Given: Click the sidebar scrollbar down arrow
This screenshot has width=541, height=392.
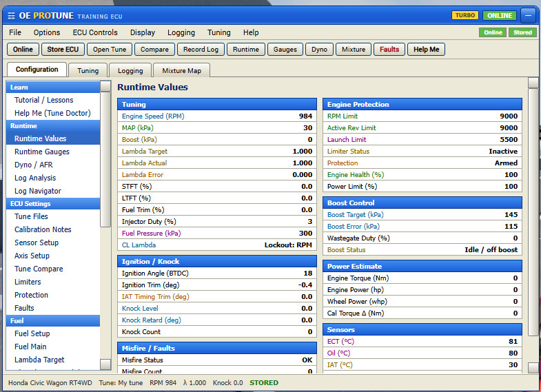Looking at the screenshot, I should coord(105,364).
